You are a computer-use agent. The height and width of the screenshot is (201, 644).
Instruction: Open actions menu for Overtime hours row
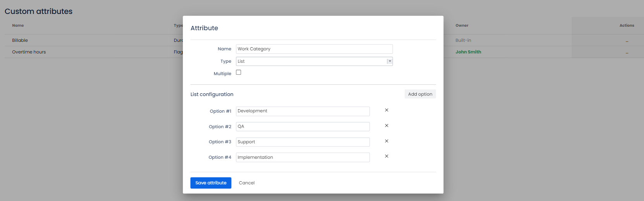(x=627, y=52)
